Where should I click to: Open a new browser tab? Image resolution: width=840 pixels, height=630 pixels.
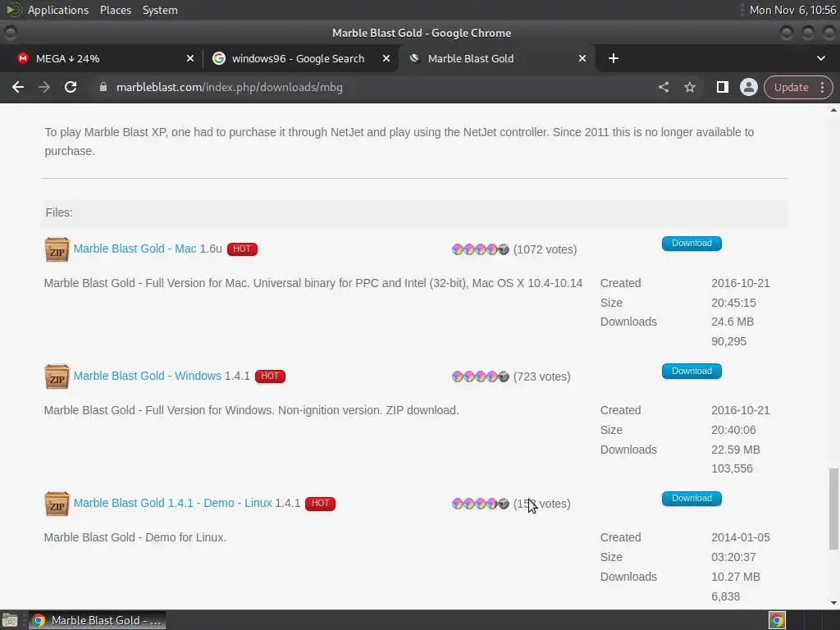(614, 58)
